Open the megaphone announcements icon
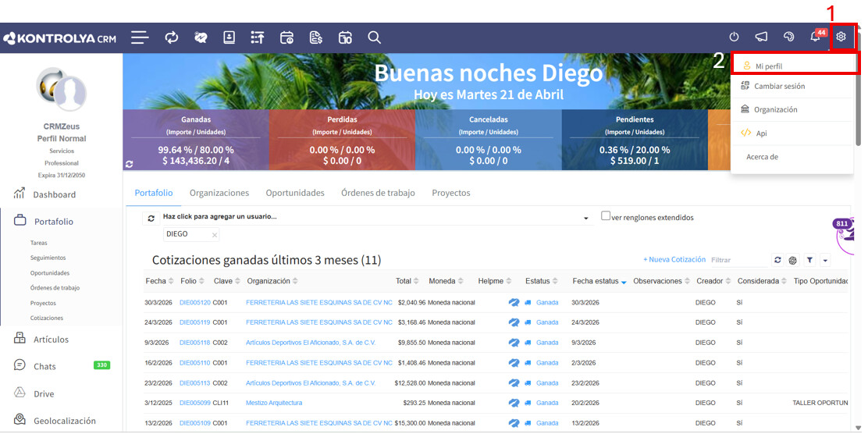 (761, 37)
